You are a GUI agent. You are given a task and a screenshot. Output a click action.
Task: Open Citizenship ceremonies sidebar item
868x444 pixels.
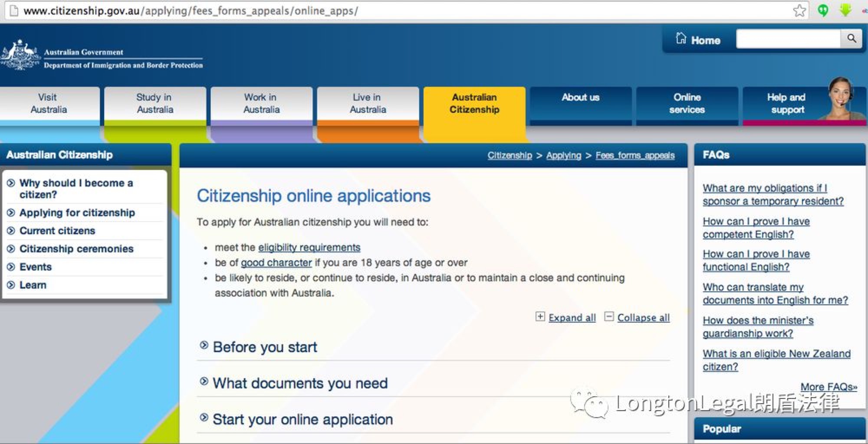76,249
